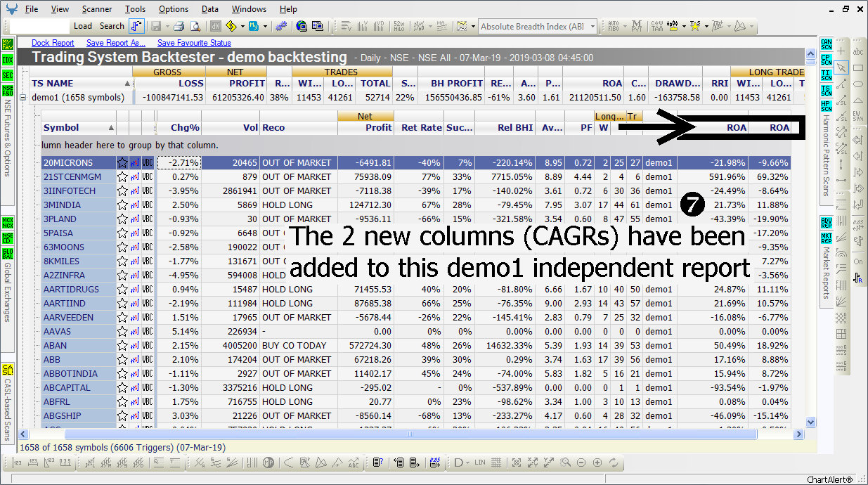
Task: Open the Windows menu
Action: coord(249,9)
